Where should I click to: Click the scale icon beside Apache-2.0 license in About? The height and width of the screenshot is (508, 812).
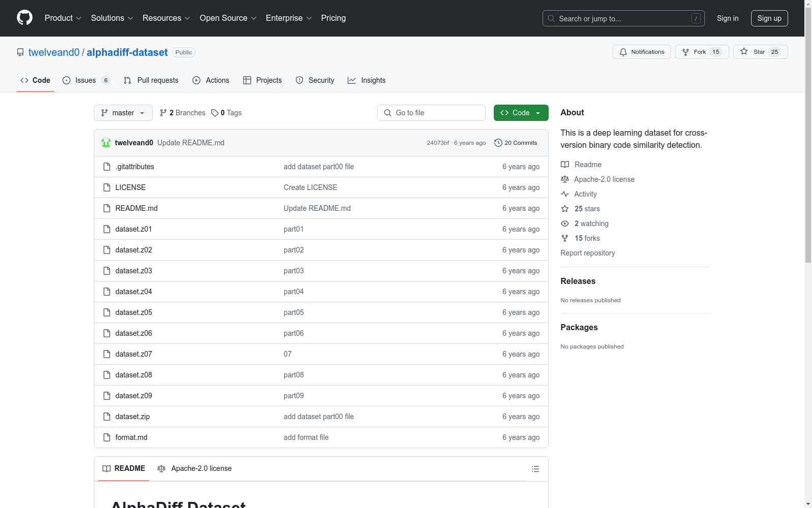coord(565,179)
